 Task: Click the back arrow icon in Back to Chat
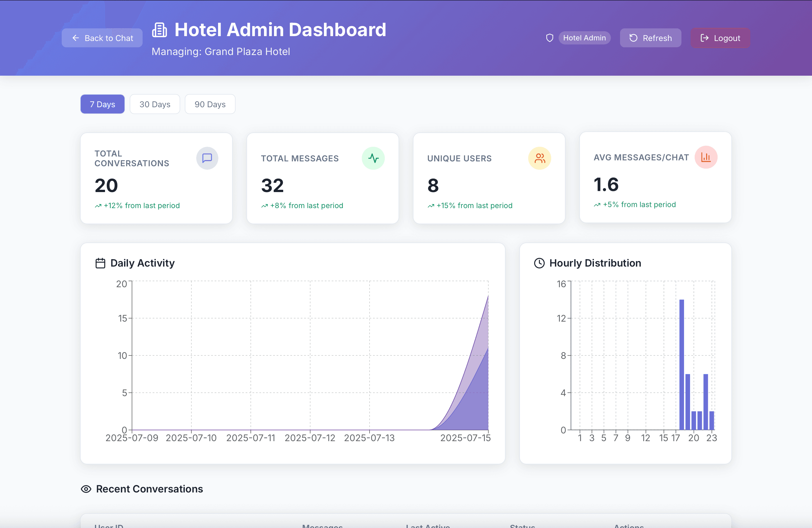76,38
